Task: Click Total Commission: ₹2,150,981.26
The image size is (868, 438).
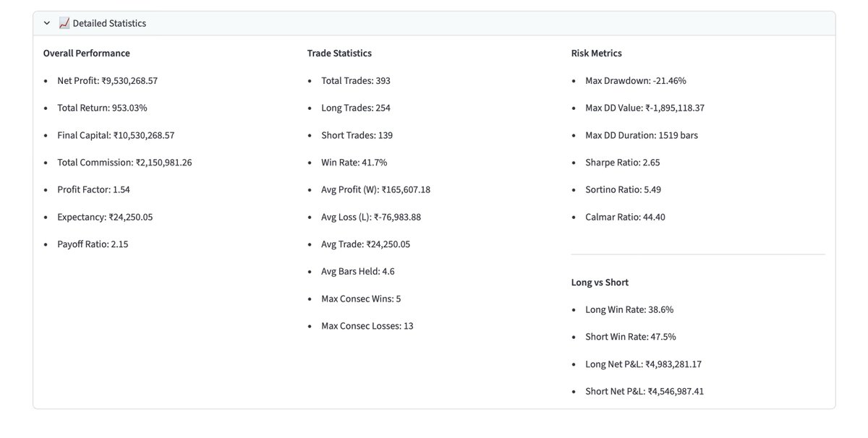Action: [x=125, y=163]
